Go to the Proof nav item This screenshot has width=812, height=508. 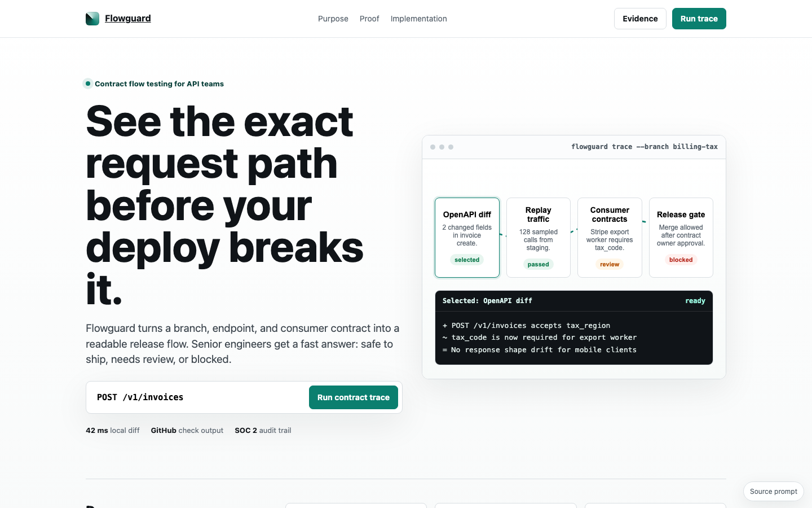[x=369, y=19]
